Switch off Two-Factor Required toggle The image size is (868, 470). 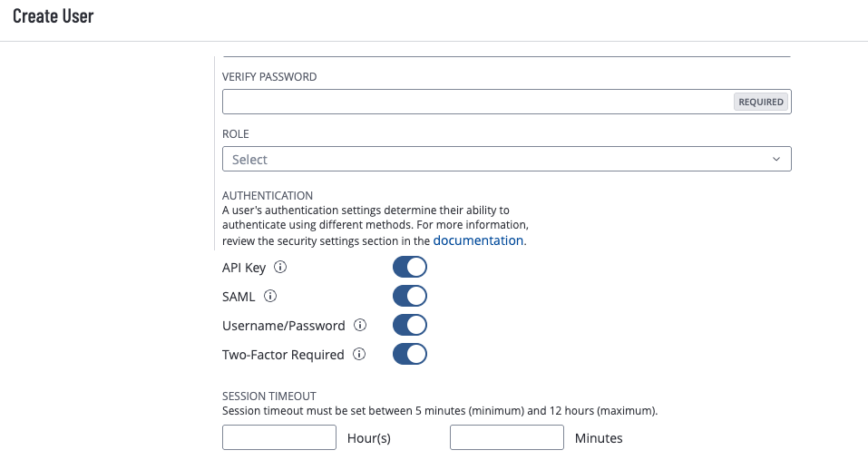409,354
